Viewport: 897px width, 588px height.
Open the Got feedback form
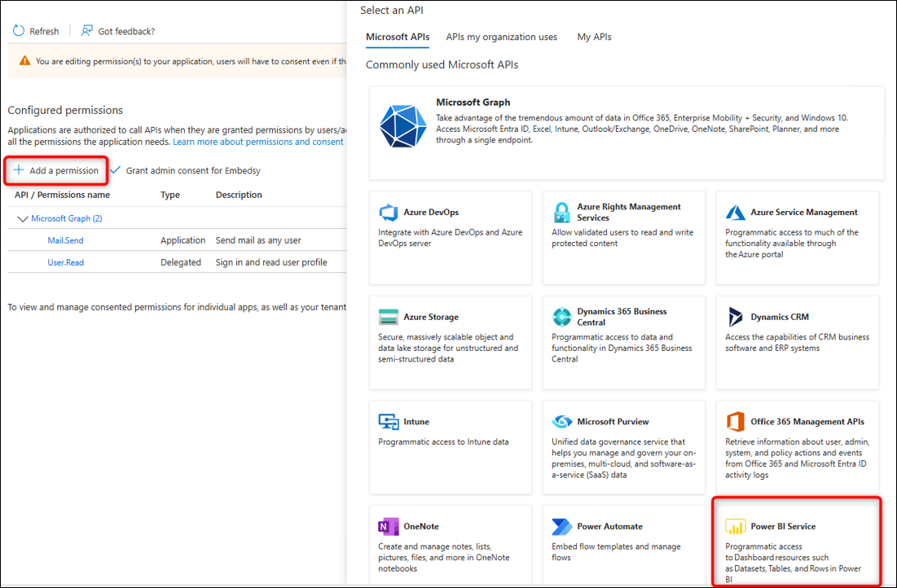[117, 30]
